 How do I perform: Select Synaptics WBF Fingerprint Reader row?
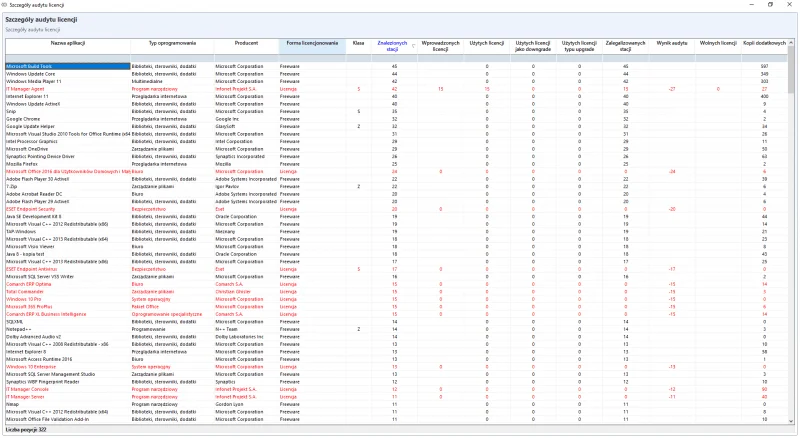(396, 382)
